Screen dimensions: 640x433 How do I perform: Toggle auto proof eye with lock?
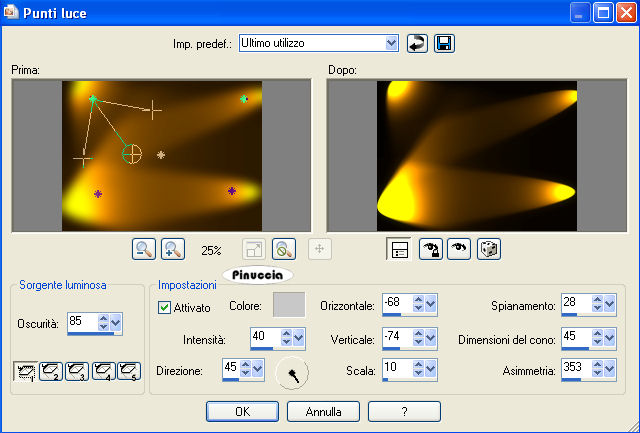click(431, 249)
